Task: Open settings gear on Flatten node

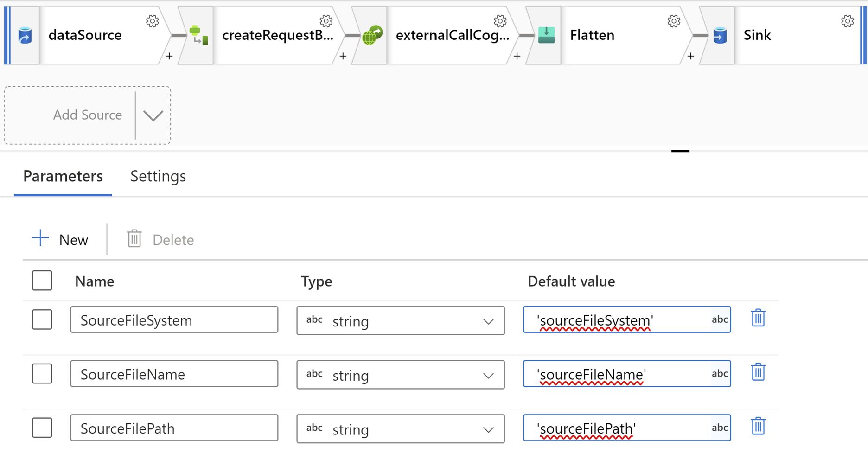Action: tap(673, 21)
